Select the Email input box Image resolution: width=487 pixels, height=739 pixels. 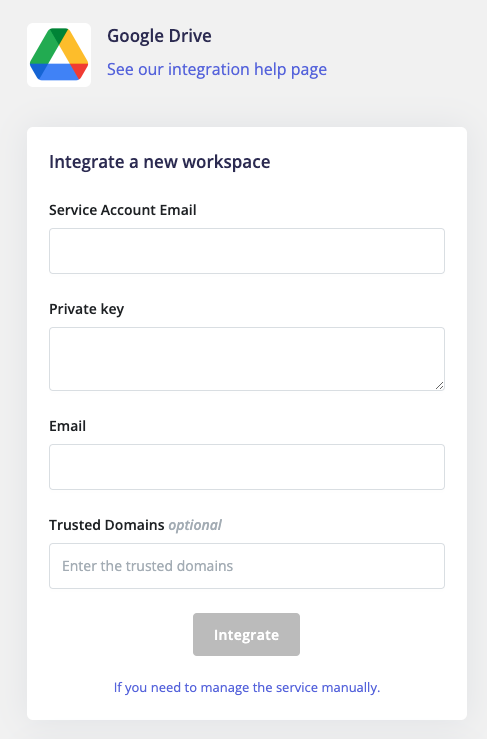point(247,467)
